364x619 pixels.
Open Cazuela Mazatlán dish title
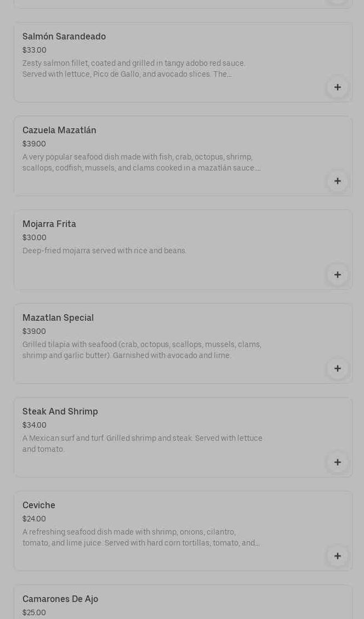59,130
